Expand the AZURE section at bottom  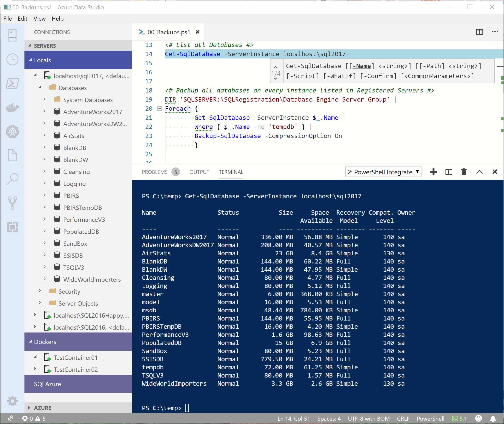coord(31,408)
